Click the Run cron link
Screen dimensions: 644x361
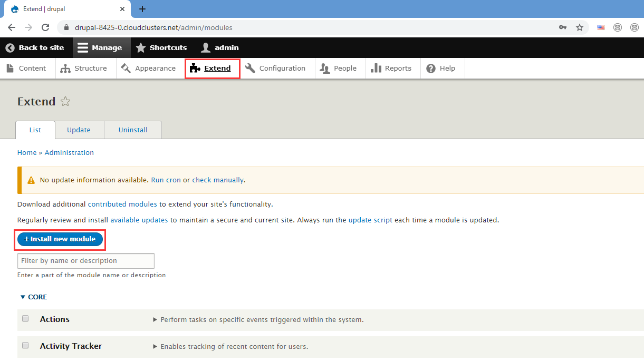166,180
